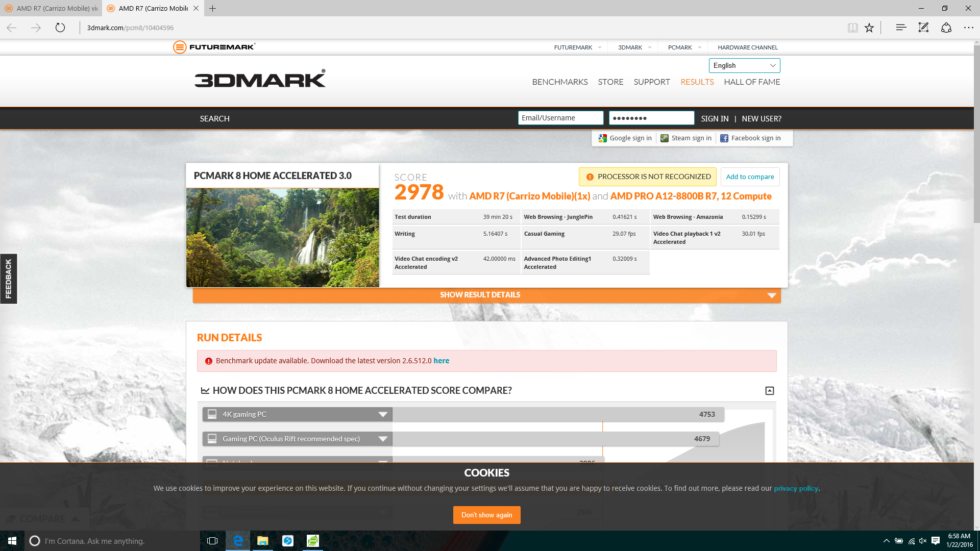This screenshot has height=551, width=980.
Task: Click SIGN IN link
Action: (715, 118)
